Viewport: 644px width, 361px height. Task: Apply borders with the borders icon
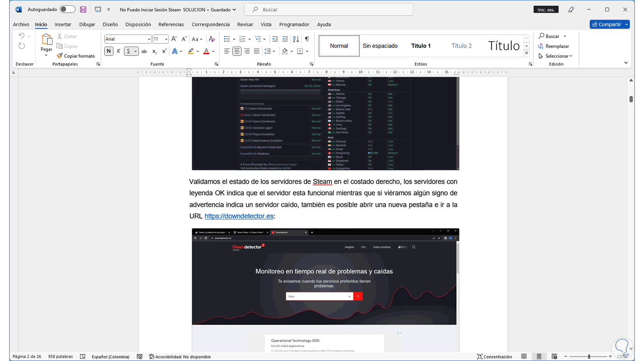tap(300, 51)
